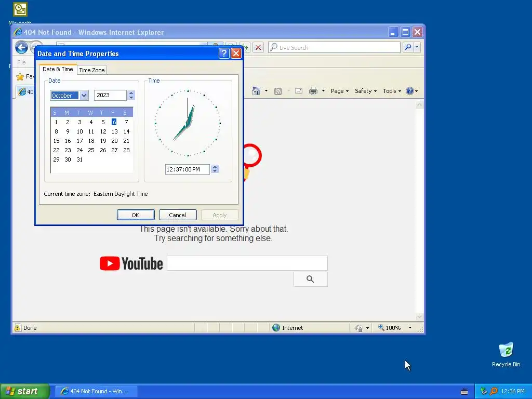The image size is (532, 399).
Task: Click the RSS feeds icon
Action: click(278, 91)
